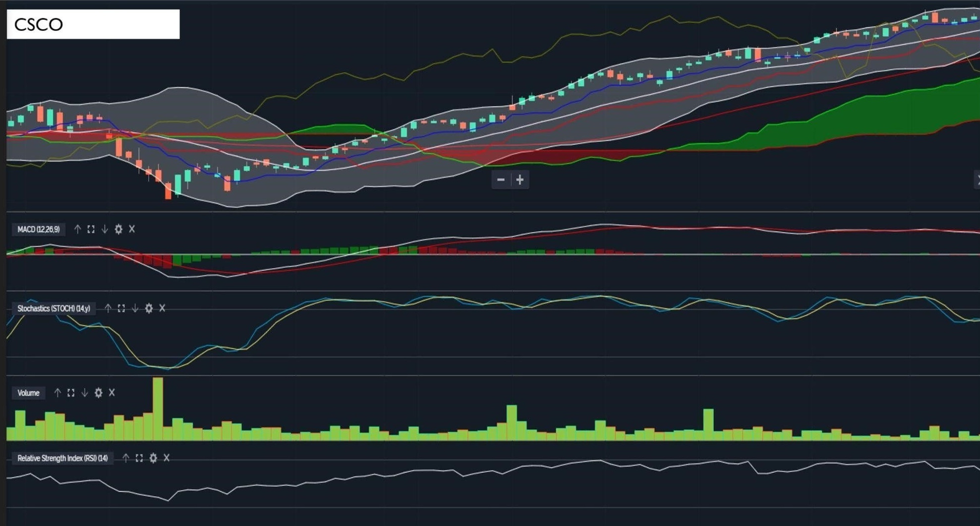980x526 pixels.
Task: Zoom out chart with minus button
Action: click(501, 179)
